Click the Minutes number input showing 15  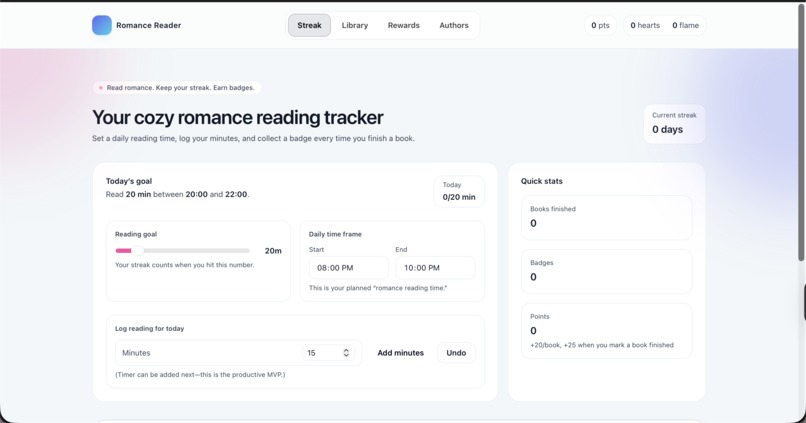328,353
